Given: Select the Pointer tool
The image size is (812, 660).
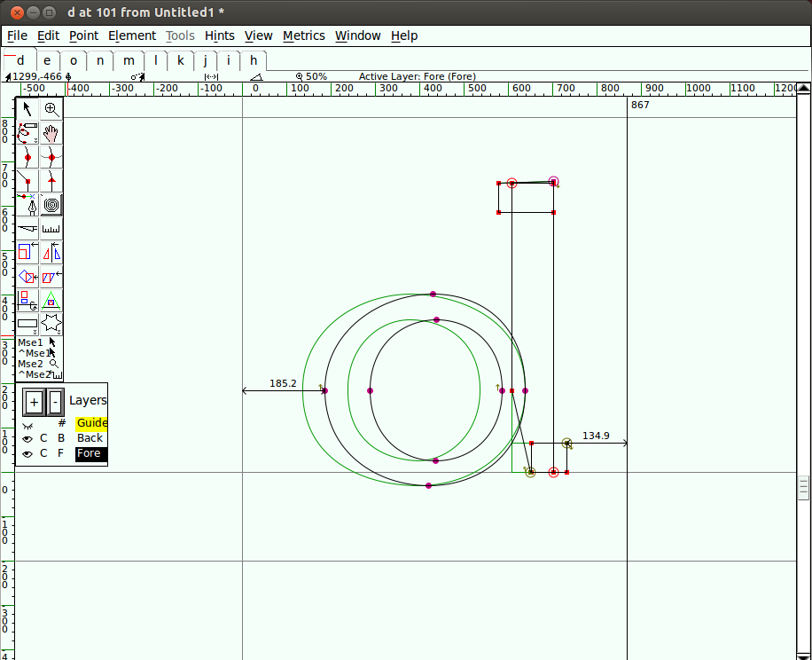Looking at the screenshot, I should 27,110.
